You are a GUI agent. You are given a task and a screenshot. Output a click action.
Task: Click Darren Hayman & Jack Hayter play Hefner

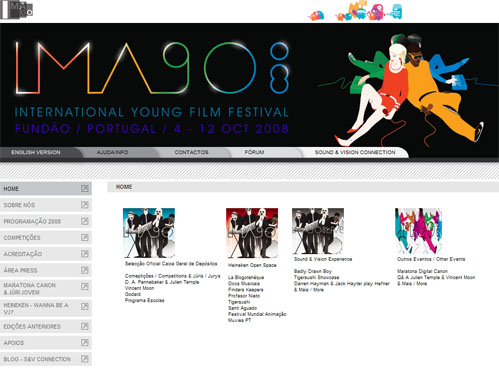pyautogui.click(x=342, y=284)
